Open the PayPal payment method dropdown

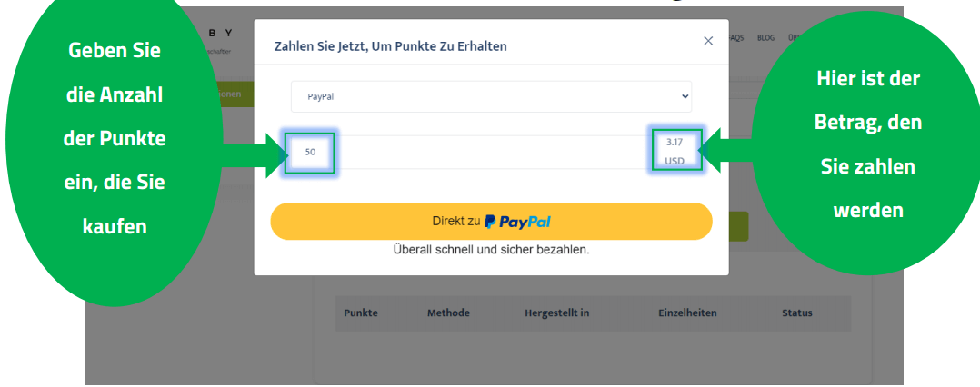pos(490,96)
